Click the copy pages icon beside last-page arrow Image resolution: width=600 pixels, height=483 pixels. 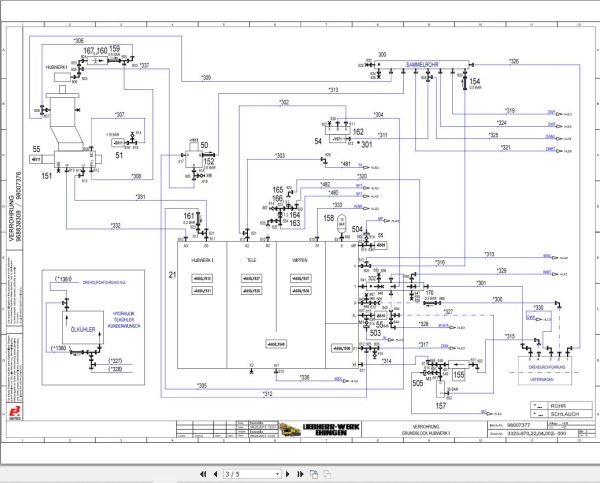click(314, 474)
